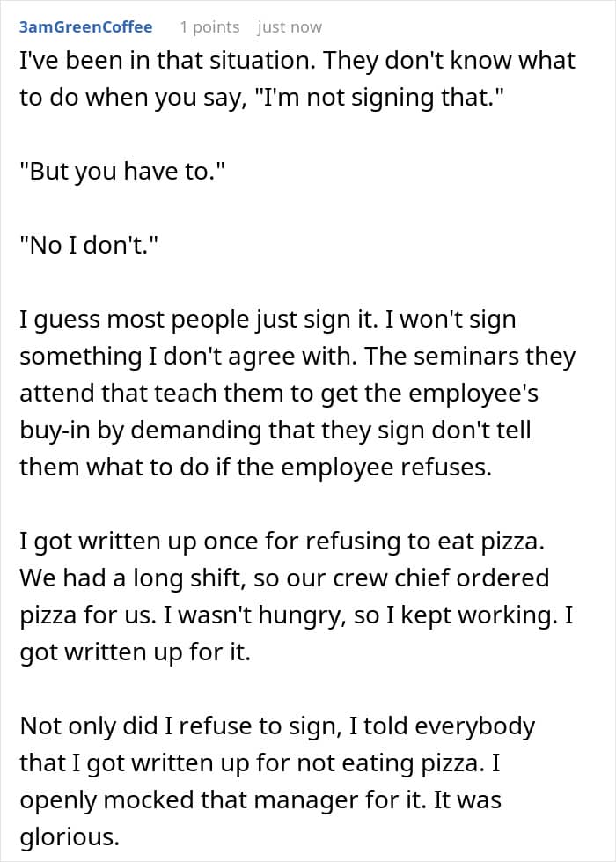The image size is (616, 862).
Task: Click the line "No I don't."
Action: click(89, 245)
